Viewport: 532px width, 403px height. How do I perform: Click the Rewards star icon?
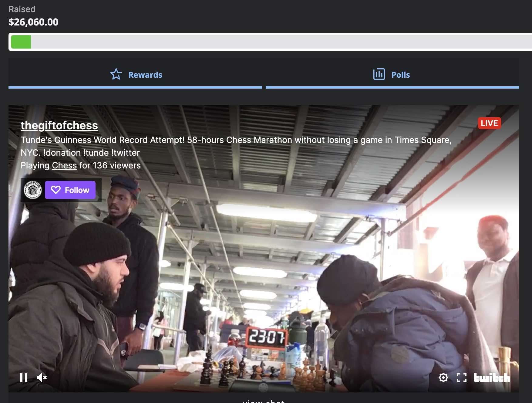click(116, 74)
